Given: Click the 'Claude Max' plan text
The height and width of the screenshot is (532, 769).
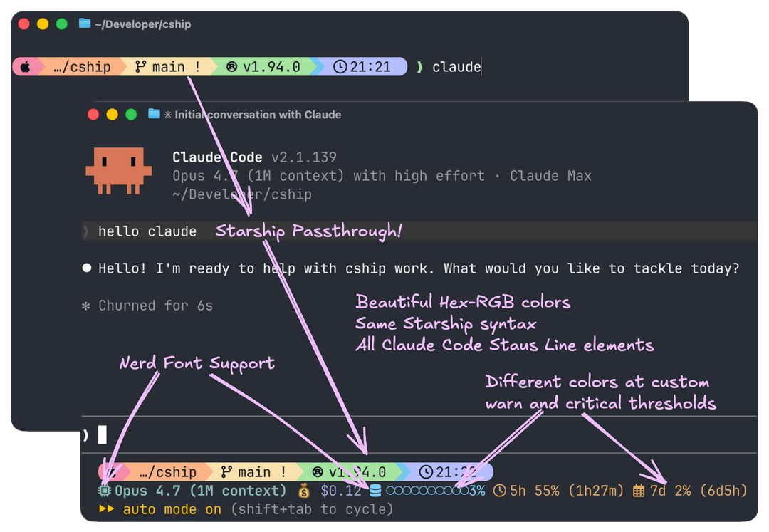Looking at the screenshot, I should coord(550,175).
